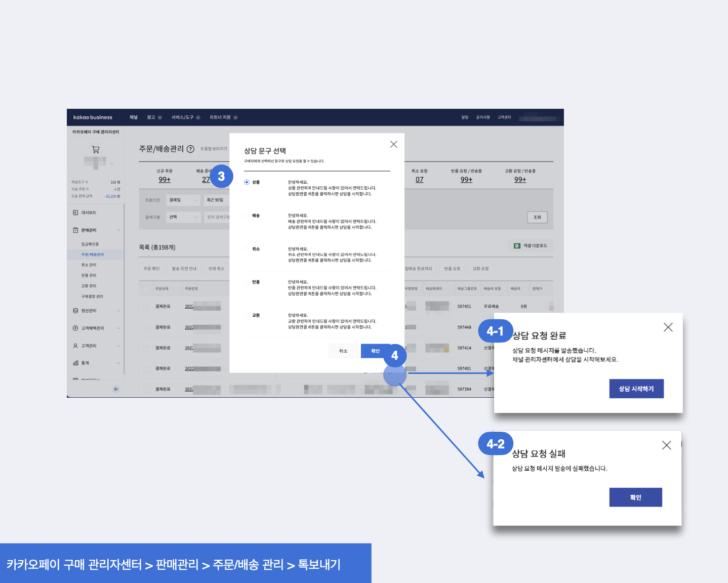Select the 배송 radio option

point(247,216)
